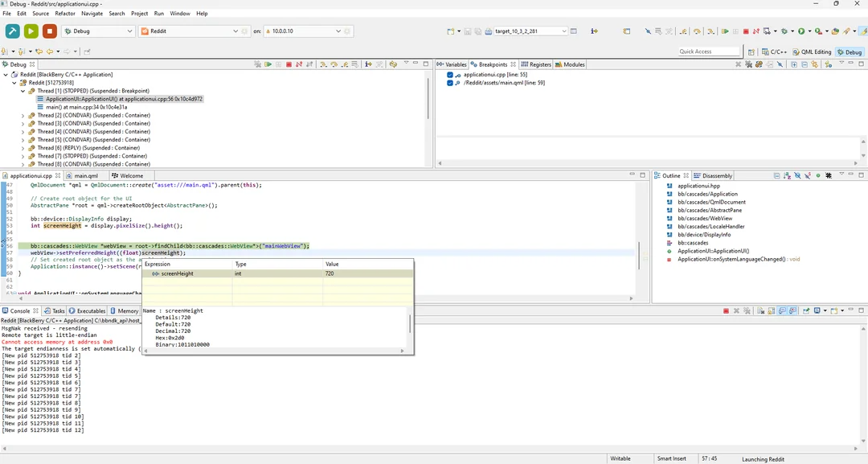Click the editor horizontal scrollbar
This screenshot has width=868, height=464.
325,298
